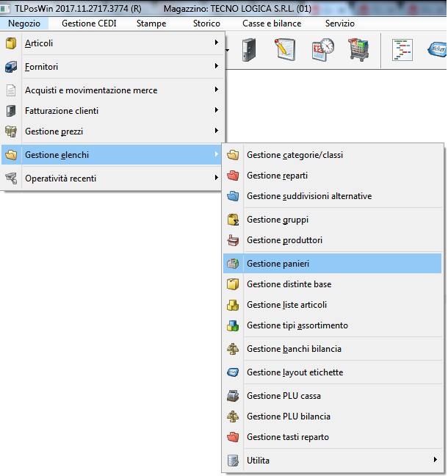Click toolbar dropdown arrow beside binder icon
The image size is (448, 476).
point(229,51)
